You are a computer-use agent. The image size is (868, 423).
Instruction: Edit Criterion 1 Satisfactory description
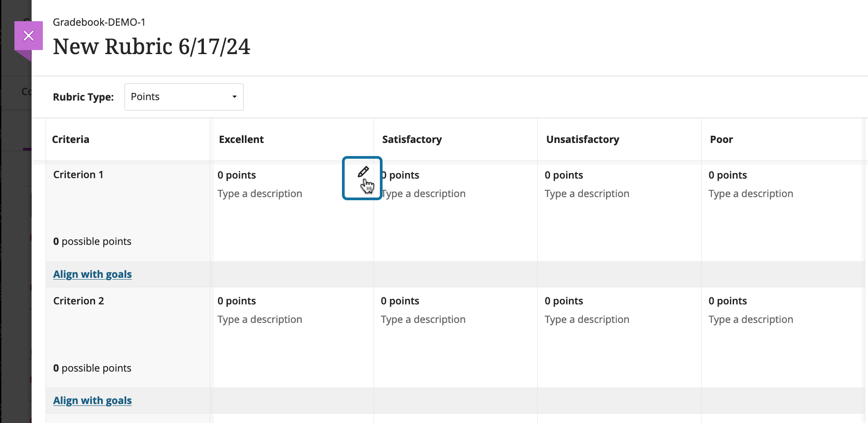[x=424, y=194]
